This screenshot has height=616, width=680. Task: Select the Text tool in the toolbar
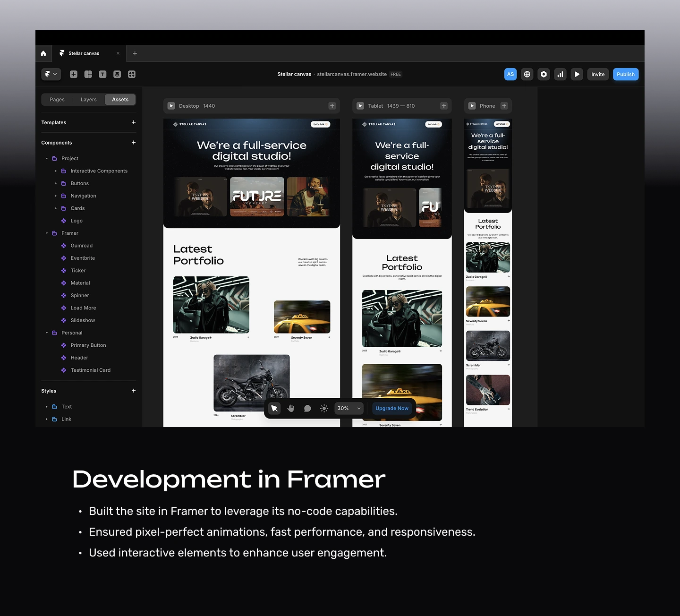(102, 74)
